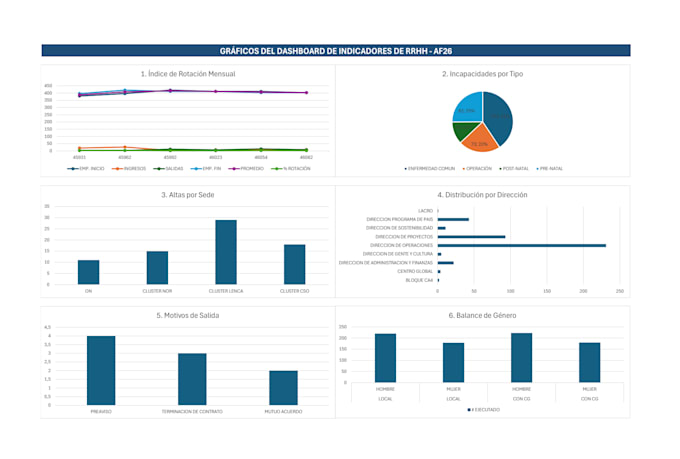Image resolution: width=680 pixels, height=459 pixels.
Task: Select the 'CLUSTER CSO' axis label
Action: (x=294, y=291)
